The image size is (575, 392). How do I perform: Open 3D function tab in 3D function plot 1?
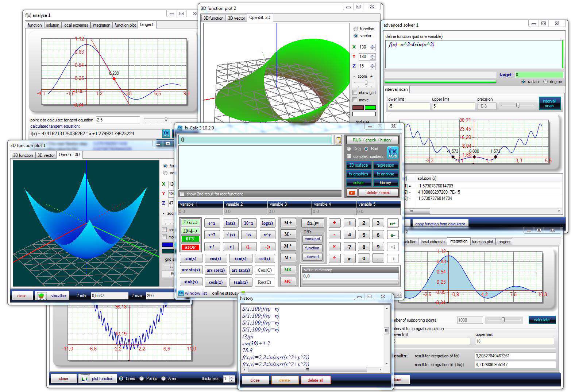[x=23, y=155]
